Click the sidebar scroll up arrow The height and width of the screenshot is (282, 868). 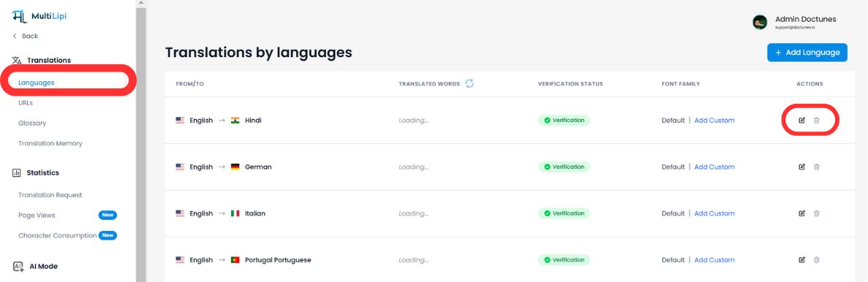(x=141, y=4)
